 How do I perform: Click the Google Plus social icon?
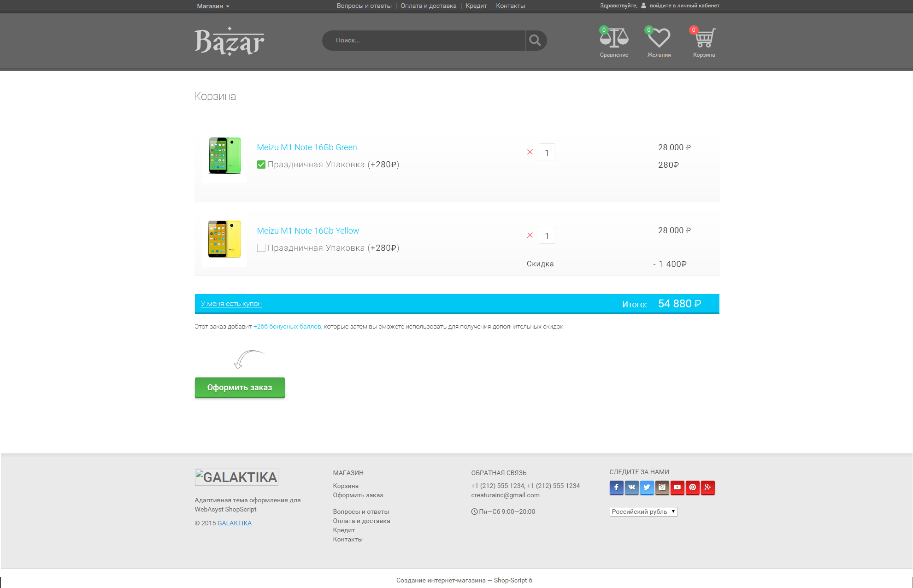707,488
